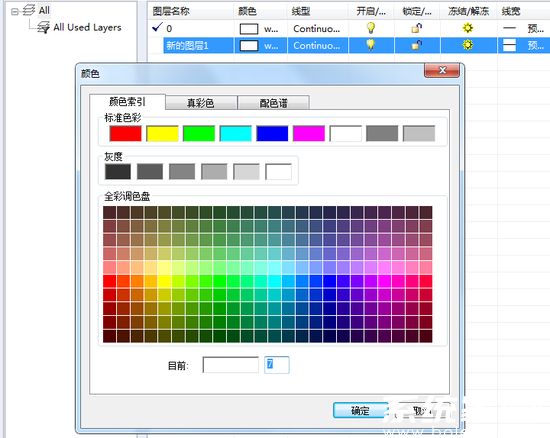Click the All layers stack icon
Screen dimensions: 550x438
29,10
